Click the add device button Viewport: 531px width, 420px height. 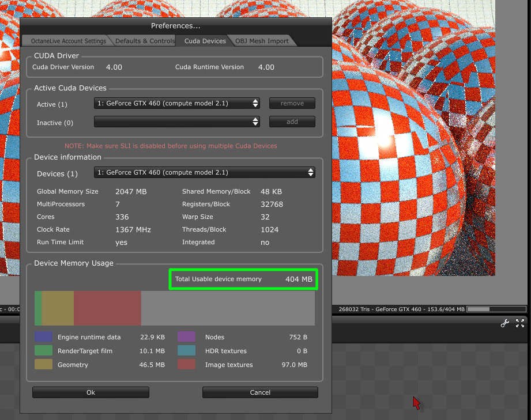coord(292,122)
